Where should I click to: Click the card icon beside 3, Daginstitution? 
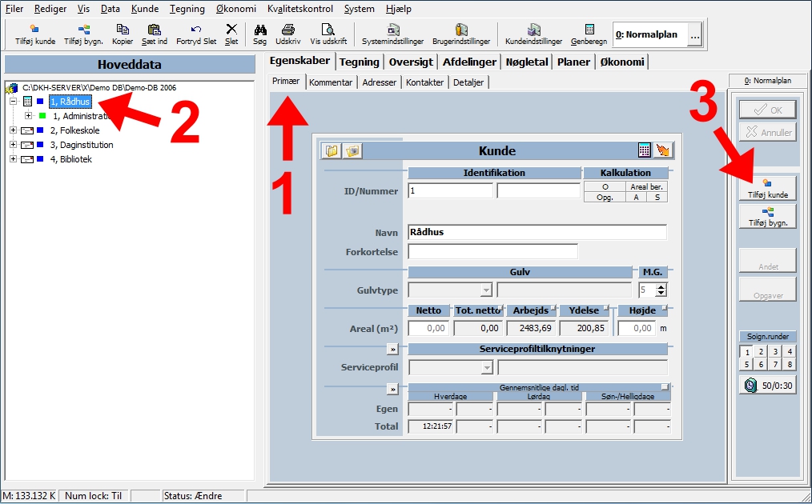(27, 146)
